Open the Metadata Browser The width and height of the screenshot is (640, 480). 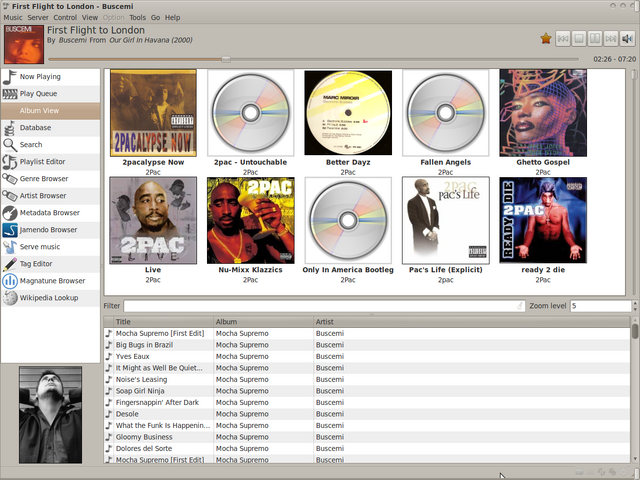click(x=50, y=213)
